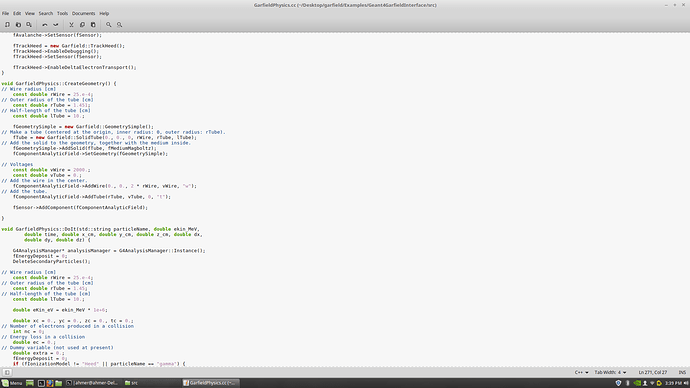Click the volume icon in the system tray
The width and height of the screenshot is (690, 388).
tap(686, 383)
